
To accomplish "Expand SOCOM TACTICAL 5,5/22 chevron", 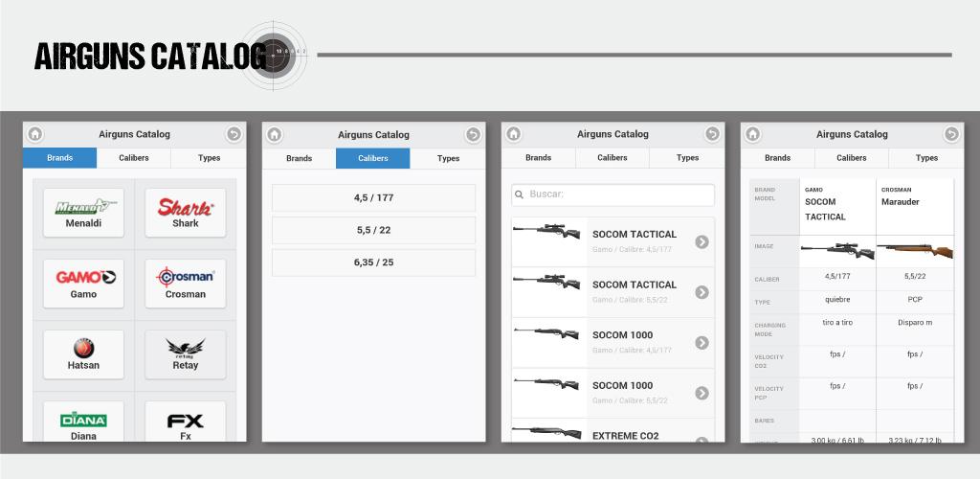I will pos(702,292).
